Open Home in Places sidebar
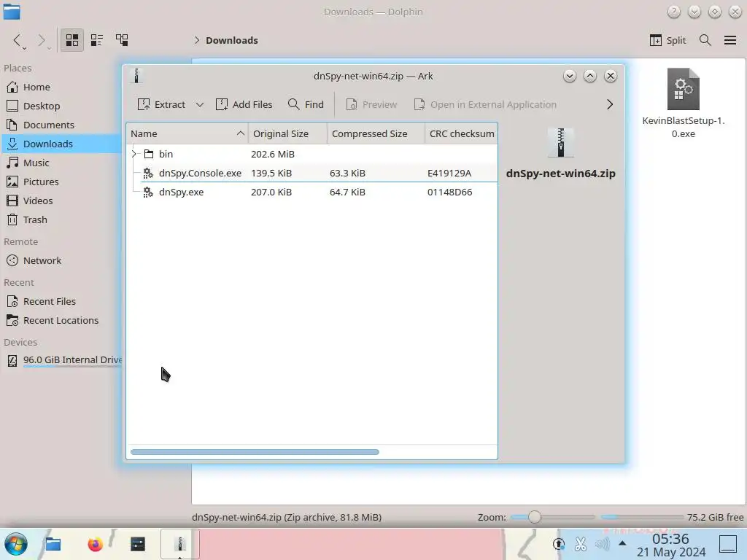Screen dimensions: 747x560 [x=61, y=87]
